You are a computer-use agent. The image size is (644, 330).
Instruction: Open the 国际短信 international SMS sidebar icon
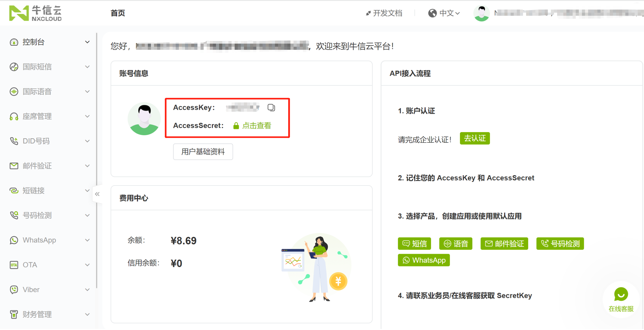(x=14, y=66)
